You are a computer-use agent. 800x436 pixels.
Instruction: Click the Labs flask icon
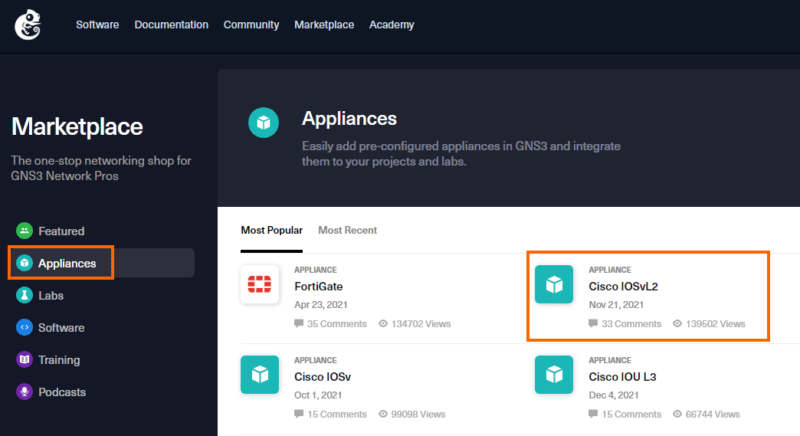(24, 295)
